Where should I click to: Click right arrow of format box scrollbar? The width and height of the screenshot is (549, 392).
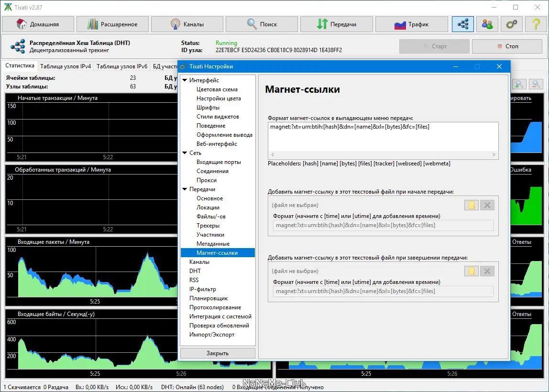click(x=494, y=154)
